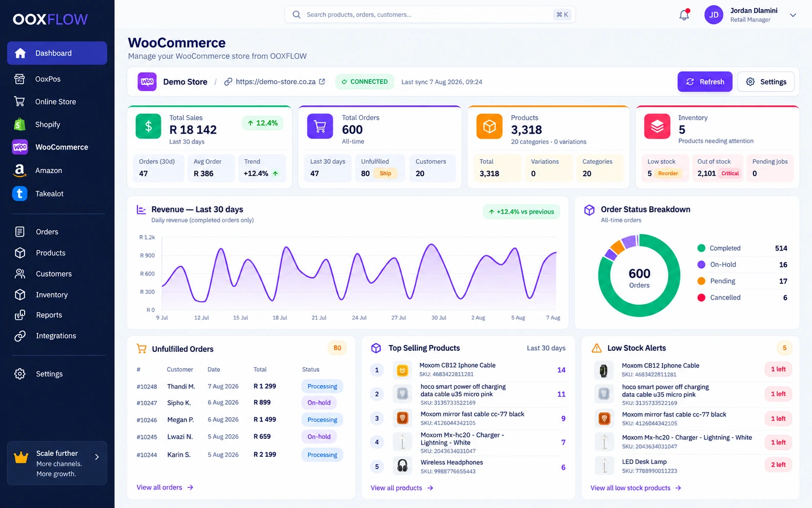The width and height of the screenshot is (812, 508).
Task: Click the Inventory layers icon in stats card
Action: [x=657, y=126]
